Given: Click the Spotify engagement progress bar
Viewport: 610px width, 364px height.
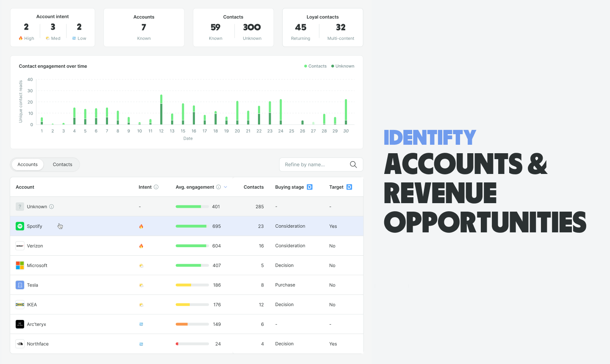Looking at the screenshot, I should click(x=192, y=226).
